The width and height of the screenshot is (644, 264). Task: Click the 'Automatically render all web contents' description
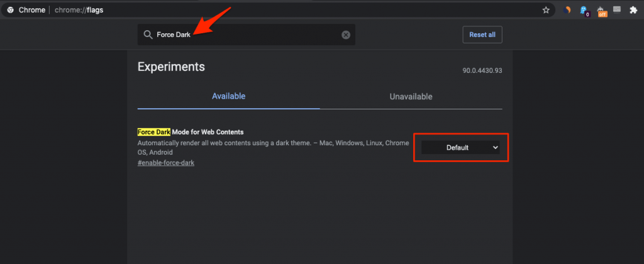point(273,147)
